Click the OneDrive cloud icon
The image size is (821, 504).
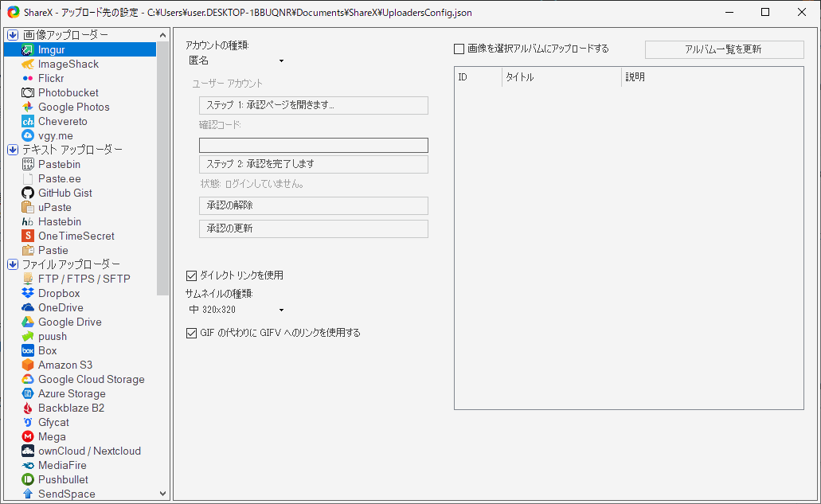(28, 308)
